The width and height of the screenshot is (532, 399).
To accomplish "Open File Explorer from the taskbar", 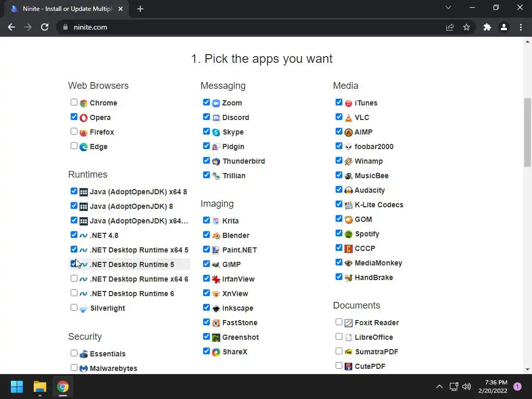I will pos(39,387).
